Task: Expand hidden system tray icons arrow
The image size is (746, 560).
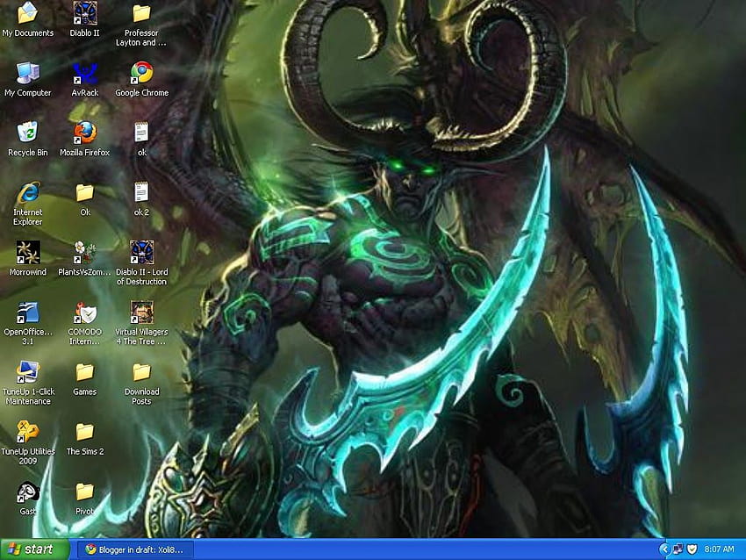Action: pyautogui.click(x=664, y=549)
